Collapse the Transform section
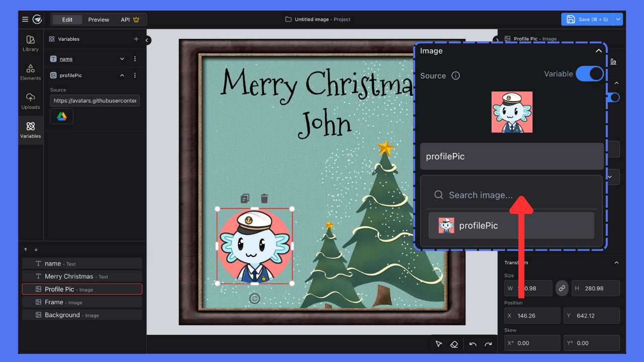This screenshot has width=644, height=362. click(616, 262)
